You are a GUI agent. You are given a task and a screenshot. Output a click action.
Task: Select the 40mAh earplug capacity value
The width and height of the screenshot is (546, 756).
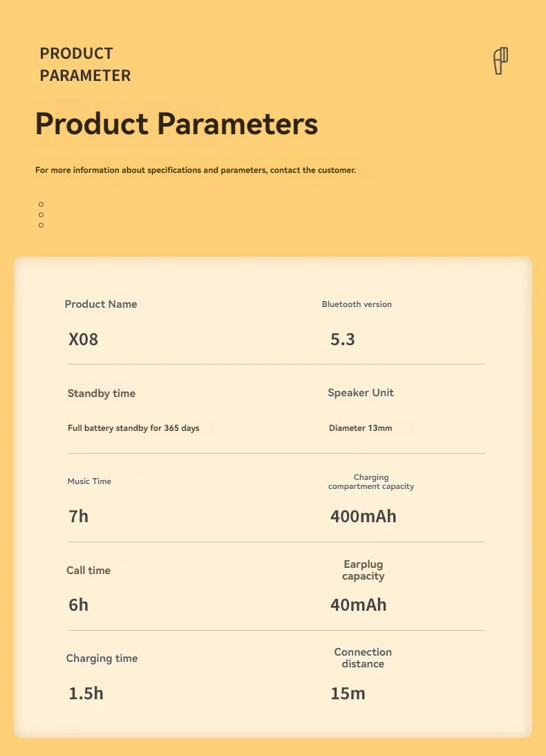(x=359, y=605)
